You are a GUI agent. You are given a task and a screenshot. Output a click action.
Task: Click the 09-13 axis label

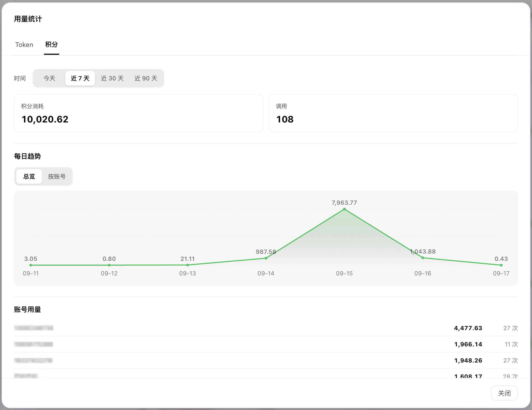coord(187,273)
